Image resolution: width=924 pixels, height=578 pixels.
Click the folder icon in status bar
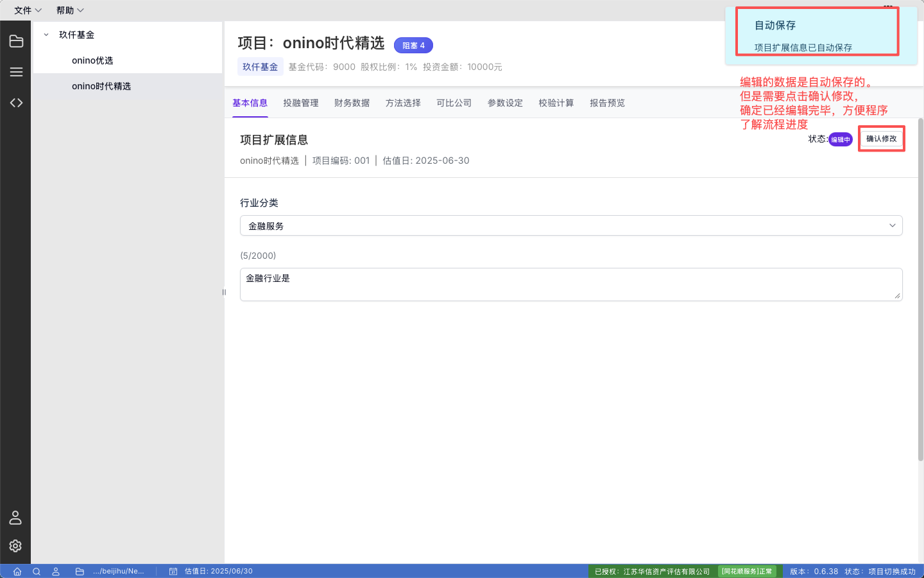pyautogui.click(x=80, y=572)
